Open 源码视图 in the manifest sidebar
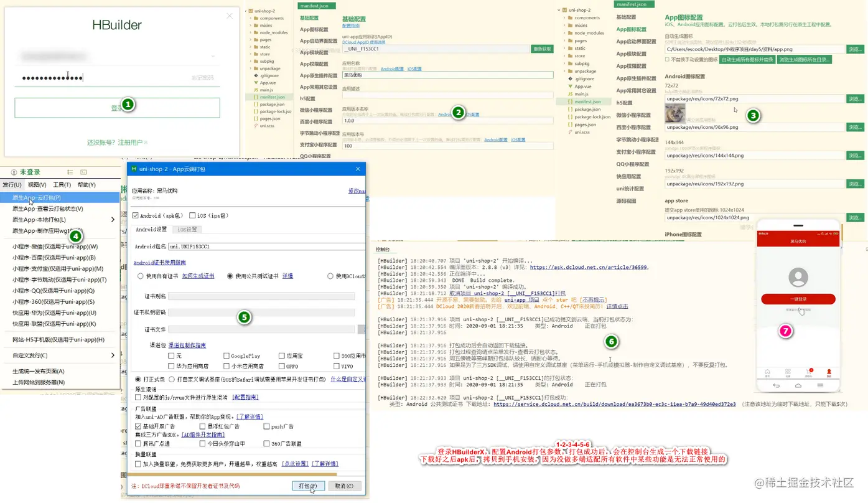This screenshot has width=868, height=503. coord(626,201)
